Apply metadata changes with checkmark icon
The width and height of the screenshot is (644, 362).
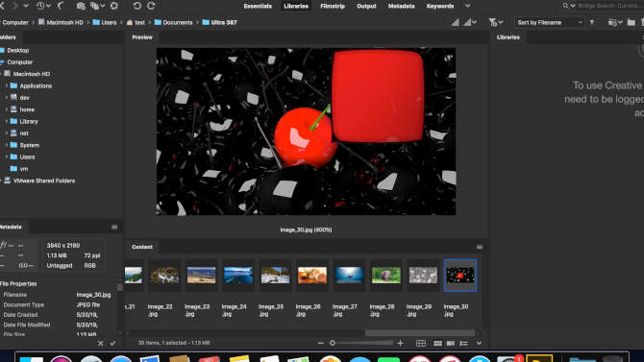point(112,343)
